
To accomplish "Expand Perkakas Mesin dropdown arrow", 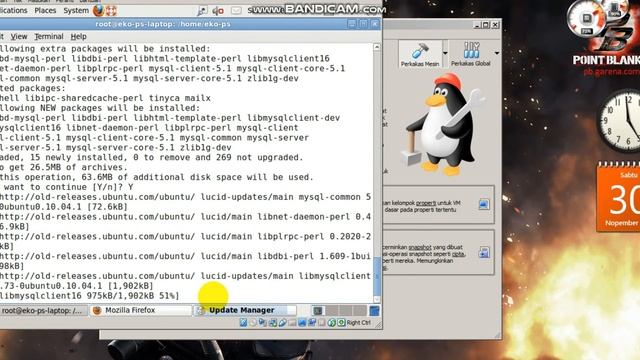I will pos(445,53).
